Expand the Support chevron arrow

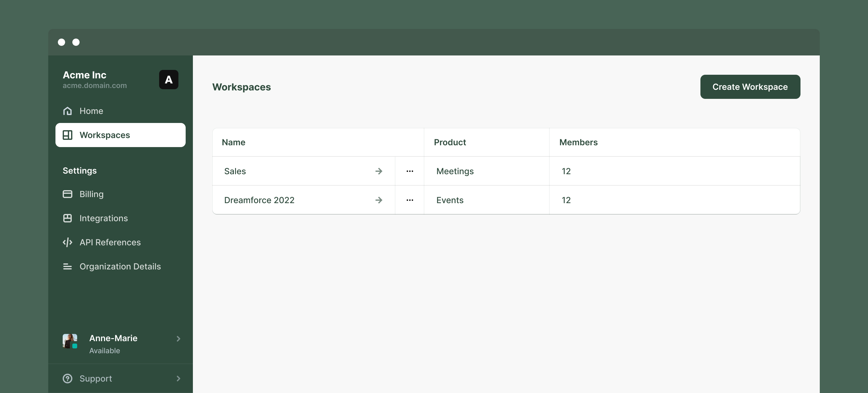tap(179, 379)
